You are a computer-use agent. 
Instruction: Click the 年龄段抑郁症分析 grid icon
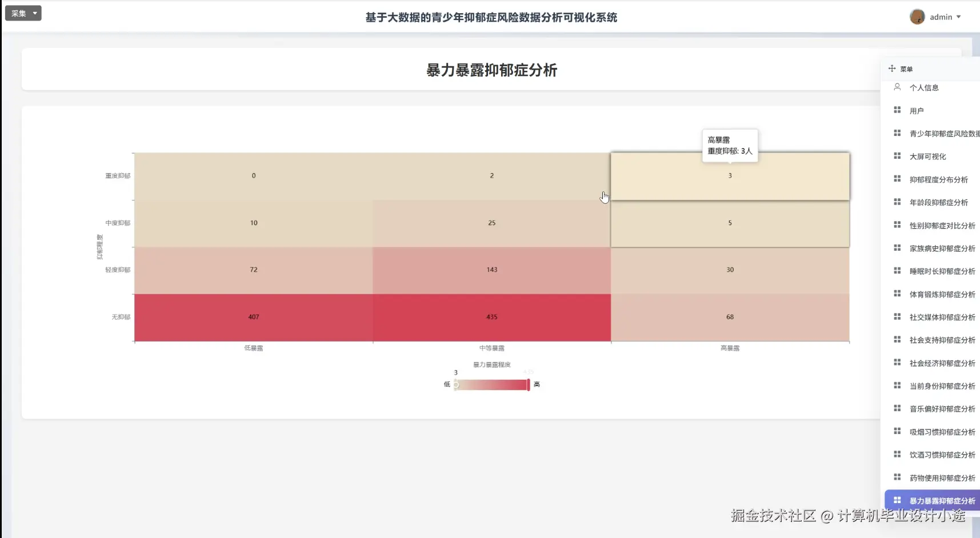898,202
